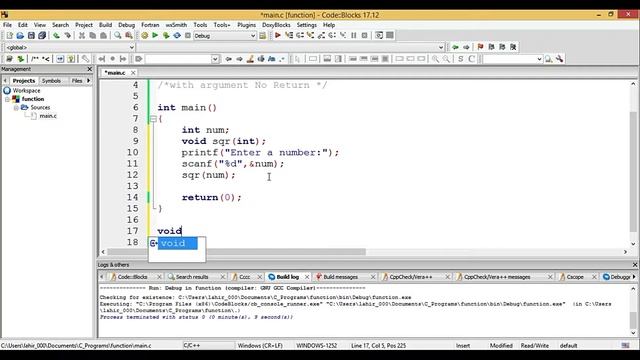Switch to the Projects tab
Screen dimensions: 640x360
[24, 81]
